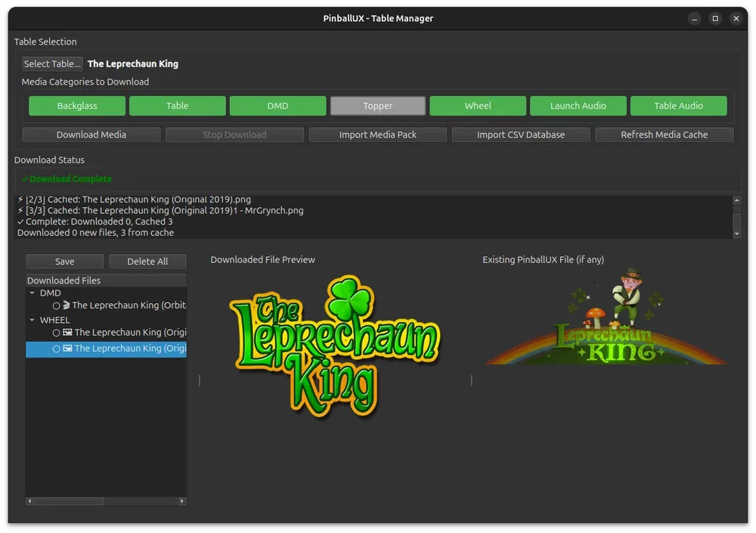Viewport: 756px width, 533px height.
Task: Click Refresh Media Cache
Action: 665,135
